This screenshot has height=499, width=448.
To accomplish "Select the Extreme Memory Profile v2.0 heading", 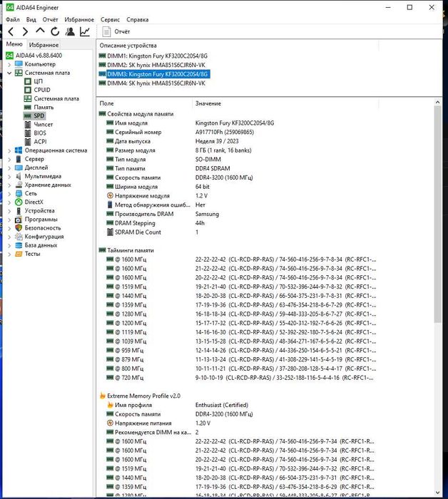I will click(x=143, y=396).
